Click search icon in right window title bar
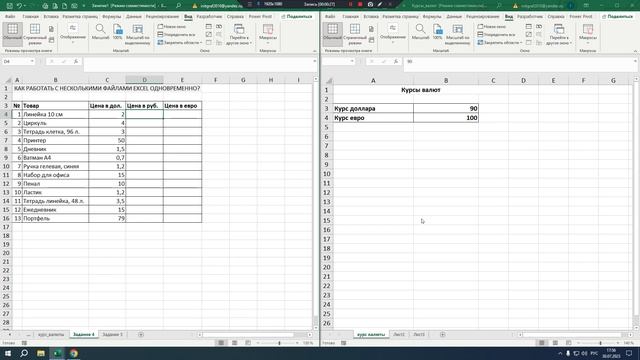Viewport: 640px width, 360px height. [499, 6]
